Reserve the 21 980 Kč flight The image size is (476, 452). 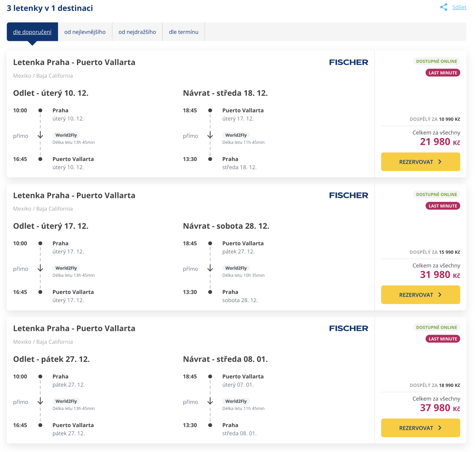420,162
